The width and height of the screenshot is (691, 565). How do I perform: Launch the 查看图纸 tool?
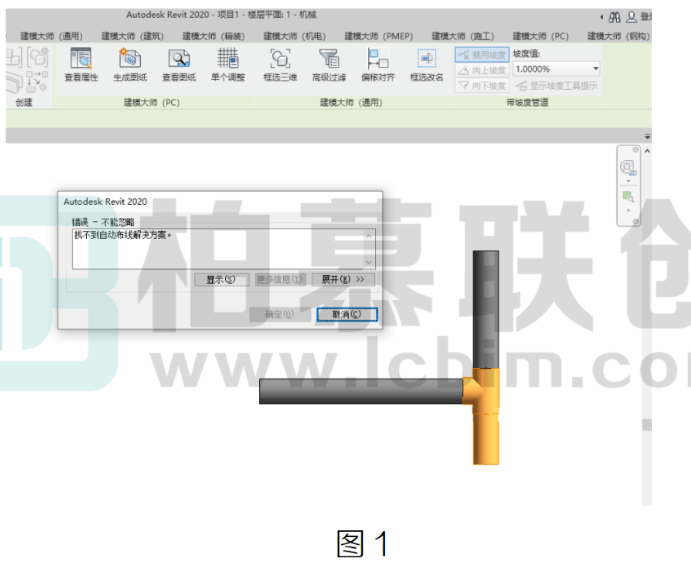pos(179,65)
